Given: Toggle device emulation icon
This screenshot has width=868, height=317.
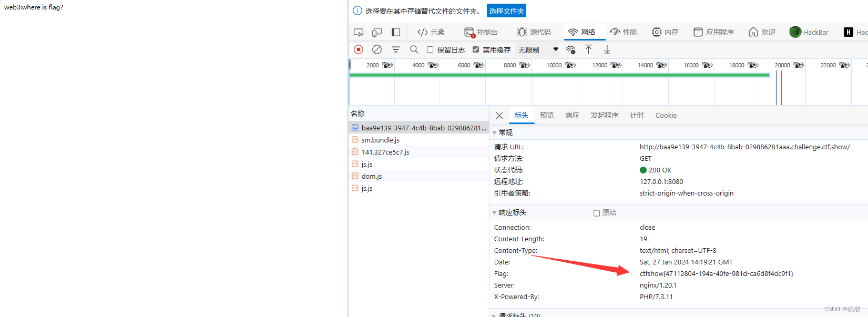Looking at the screenshot, I should (x=377, y=32).
